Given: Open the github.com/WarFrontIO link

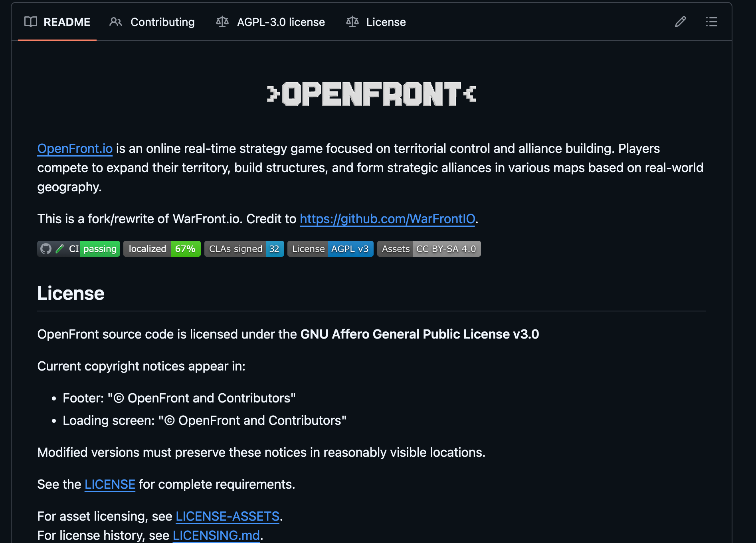Looking at the screenshot, I should (x=388, y=219).
